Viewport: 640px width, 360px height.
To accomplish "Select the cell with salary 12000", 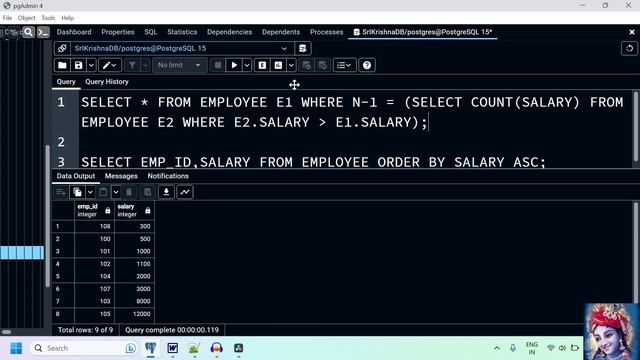I will click(x=134, y=314).
